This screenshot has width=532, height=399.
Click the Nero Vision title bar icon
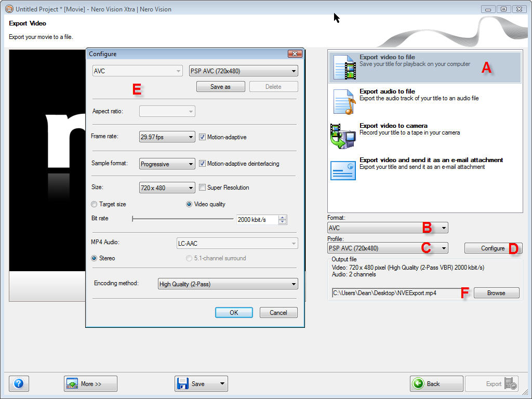[9, 9]
